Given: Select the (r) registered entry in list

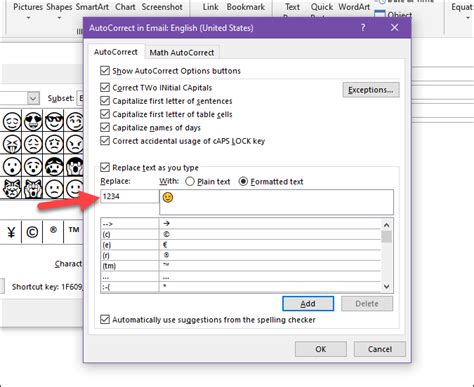Looking at the screenshot, I should pos(240,255).
